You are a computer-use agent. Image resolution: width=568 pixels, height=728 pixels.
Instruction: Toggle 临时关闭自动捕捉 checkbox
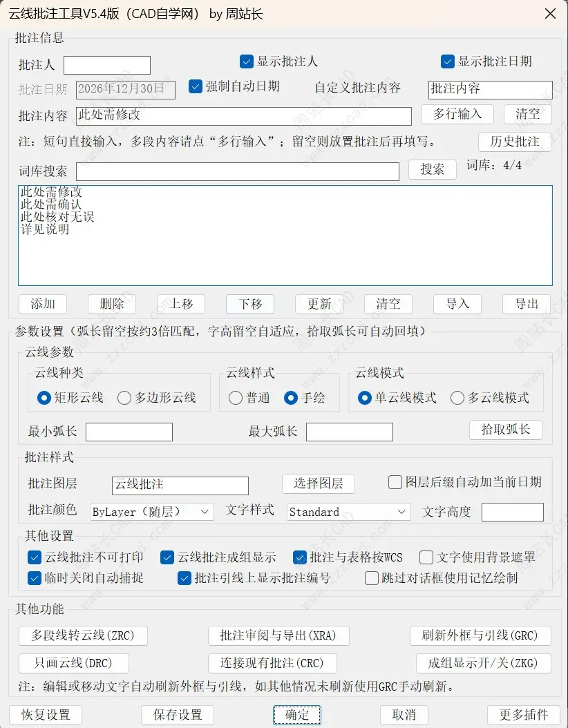point(35,578)
